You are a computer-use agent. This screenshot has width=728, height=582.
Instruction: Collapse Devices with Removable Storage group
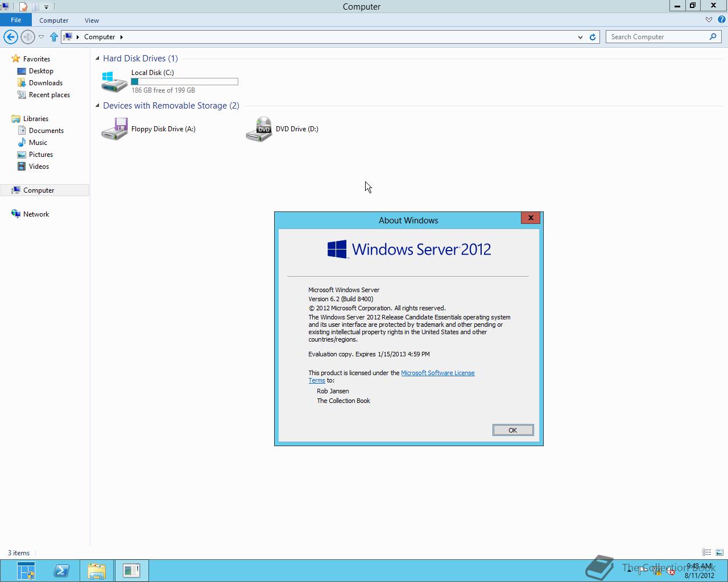point(97,106)
